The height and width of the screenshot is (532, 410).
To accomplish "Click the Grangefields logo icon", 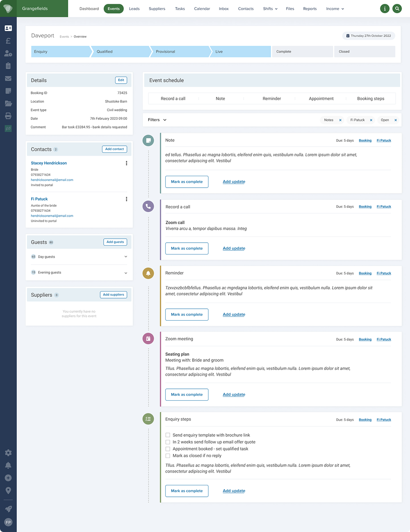I will (x=8, y=8).
